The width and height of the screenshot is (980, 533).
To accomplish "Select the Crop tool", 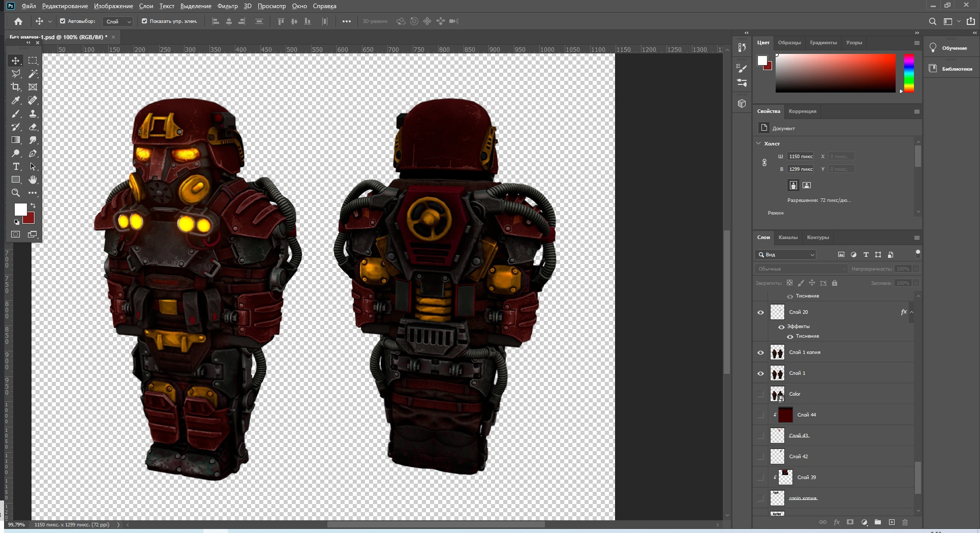I will (16, 87).
